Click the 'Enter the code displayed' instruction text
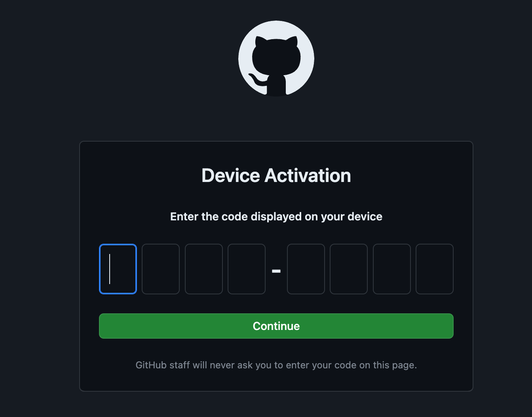Image resolution: width=532 pixels, height=417 pixels. (x=276, y=217)
